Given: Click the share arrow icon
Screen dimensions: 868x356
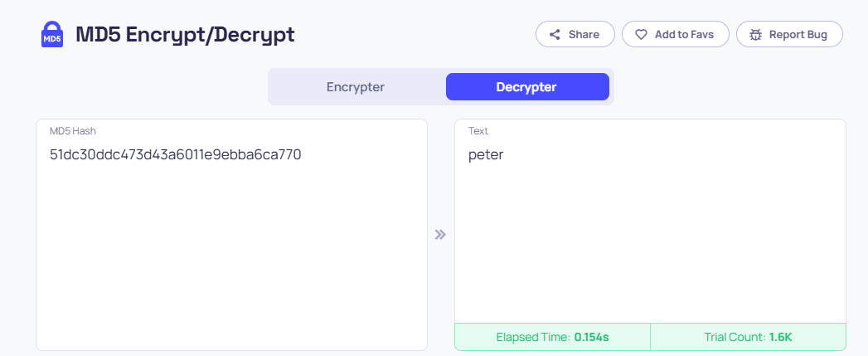Looking at the screenshot, I should [x=555, y=34].
